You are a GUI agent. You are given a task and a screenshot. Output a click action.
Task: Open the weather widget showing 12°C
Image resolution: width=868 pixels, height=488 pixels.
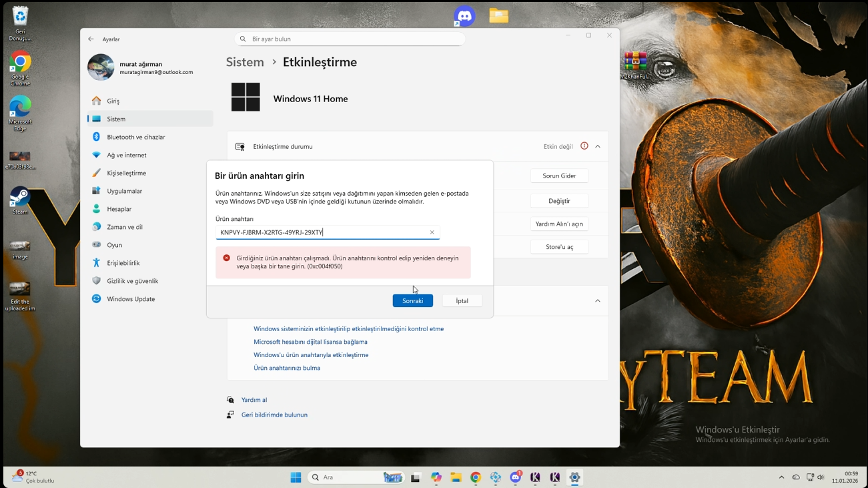point(33,477)
